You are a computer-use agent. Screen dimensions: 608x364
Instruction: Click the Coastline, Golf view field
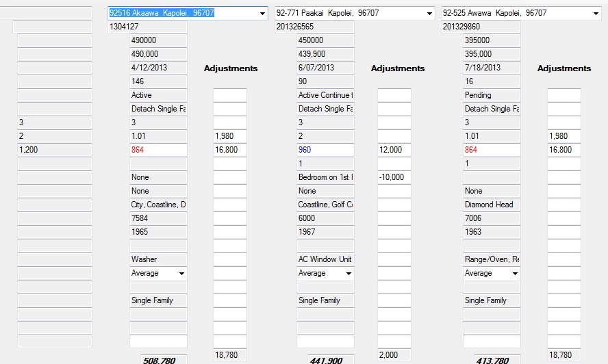pyautogui.click(x=325, y=205)
